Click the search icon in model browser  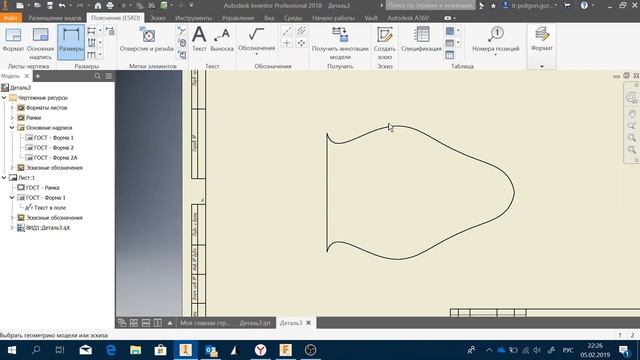(x=98, y=76)
